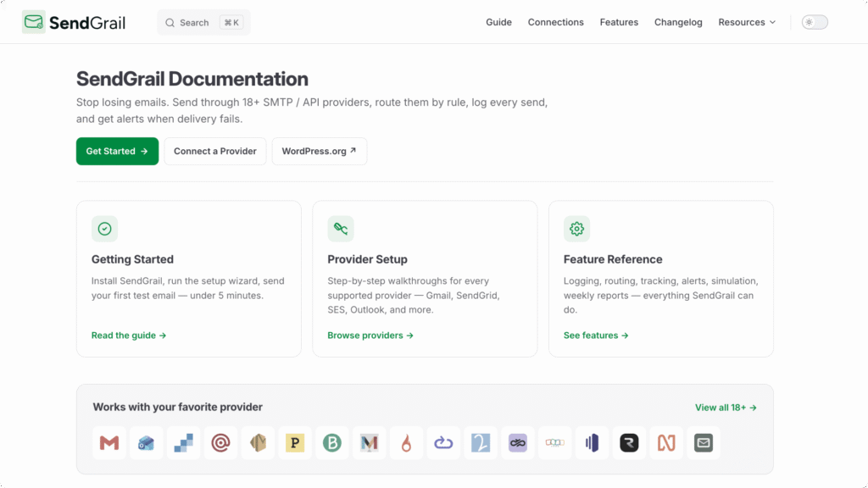The height and width of the screenshot is (488, 868).
Task: Open the black R provider icon
Action: point(629,442)
